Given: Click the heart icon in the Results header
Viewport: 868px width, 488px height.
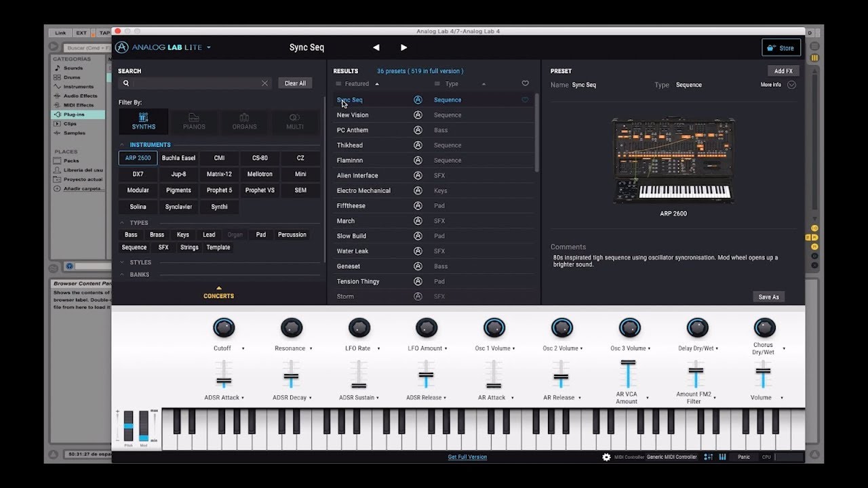Looking at the screenshot, I should coord(525,84).
